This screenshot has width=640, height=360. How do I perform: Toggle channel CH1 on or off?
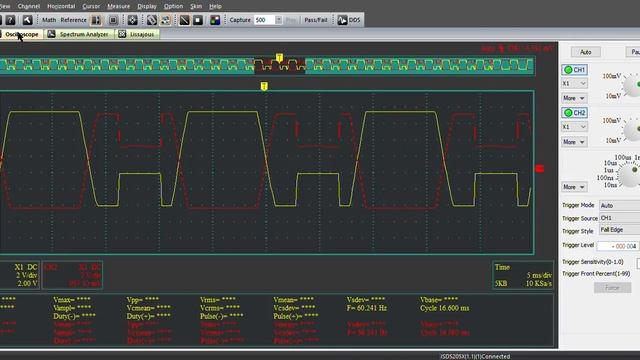(x=574, y=70)
